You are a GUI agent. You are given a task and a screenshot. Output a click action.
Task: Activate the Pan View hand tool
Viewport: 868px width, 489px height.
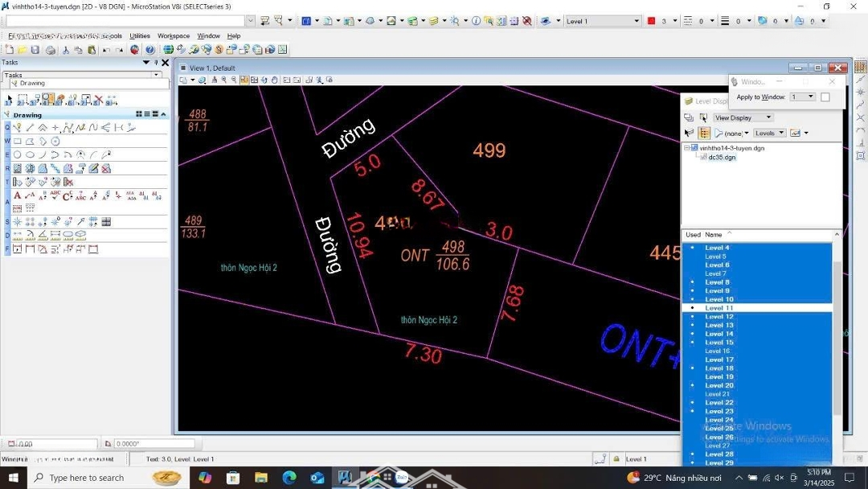coord(275,80)
